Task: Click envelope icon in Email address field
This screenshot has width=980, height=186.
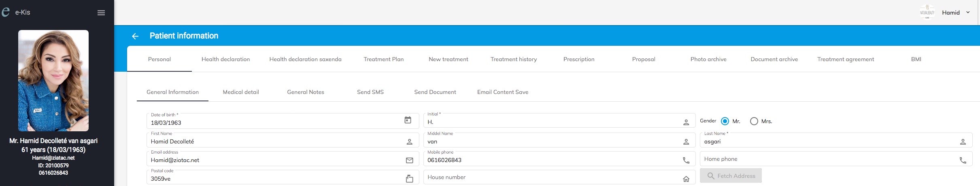Action: pyautogui.click(x=409, y=160)
